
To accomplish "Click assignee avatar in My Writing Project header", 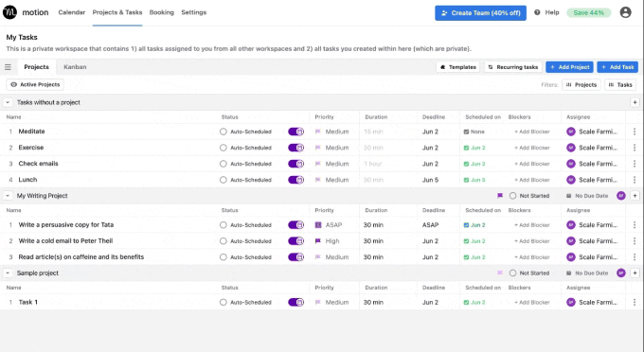I will click(620, 196).
